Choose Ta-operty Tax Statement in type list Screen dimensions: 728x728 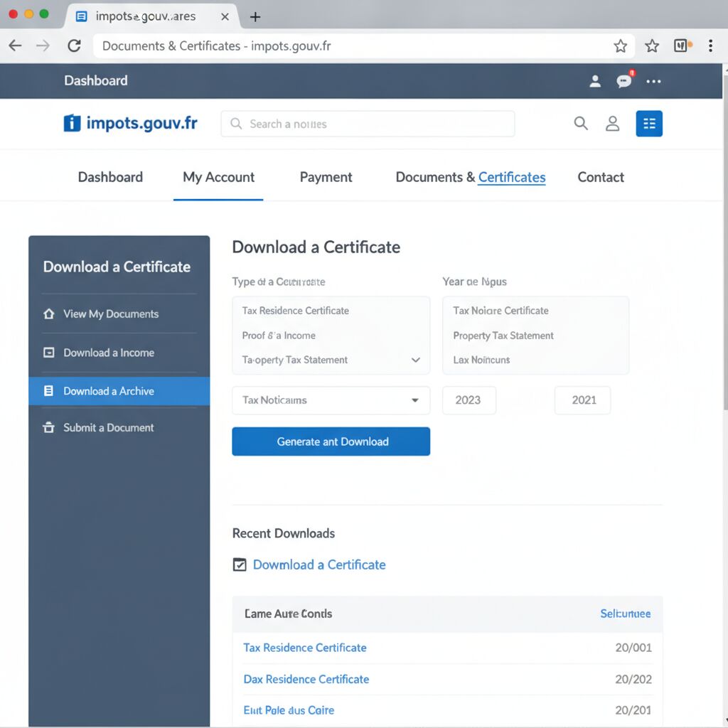[294, 360]
